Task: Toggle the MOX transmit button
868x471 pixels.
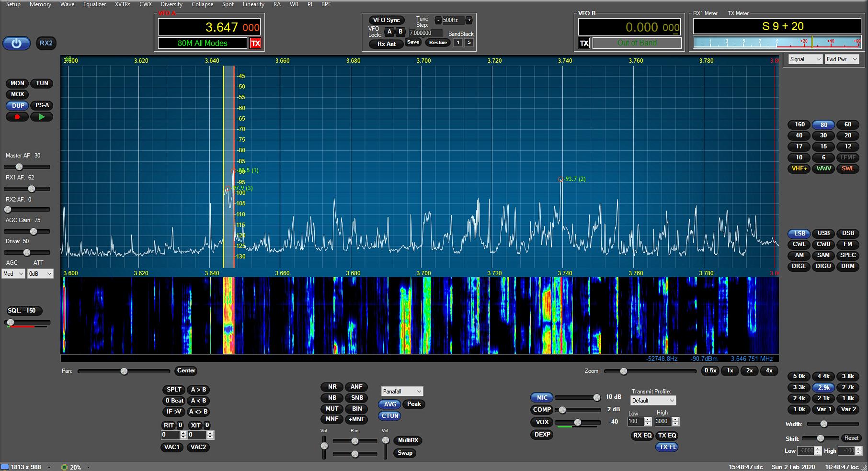Action: (17, 94)
